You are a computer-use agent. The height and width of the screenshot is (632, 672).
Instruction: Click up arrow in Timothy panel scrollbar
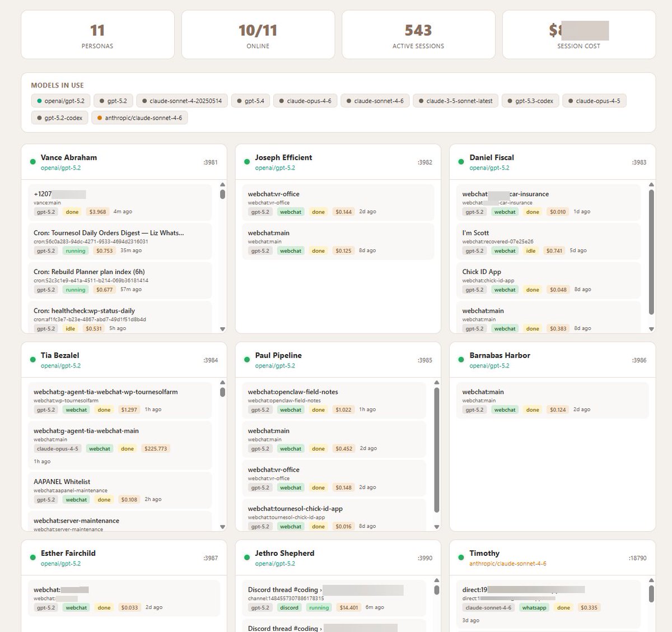point(651,580)
